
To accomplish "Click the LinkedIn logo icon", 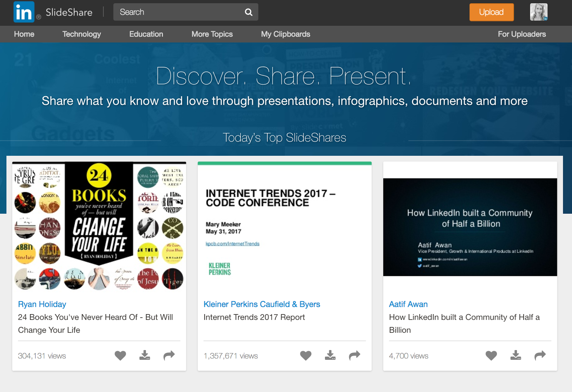I will 24,12.
